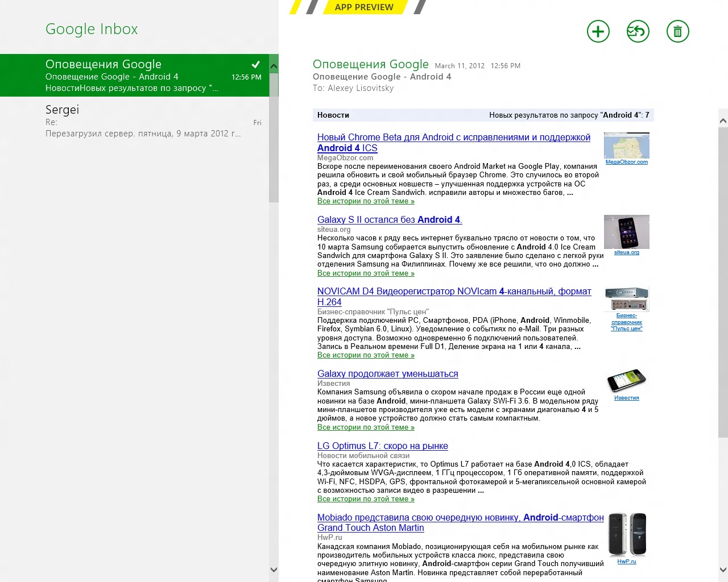Click the subject Оповещение Google - Android 4
Image resolution: width=728 pixels, height=582 pixels.
coord(382,77)
